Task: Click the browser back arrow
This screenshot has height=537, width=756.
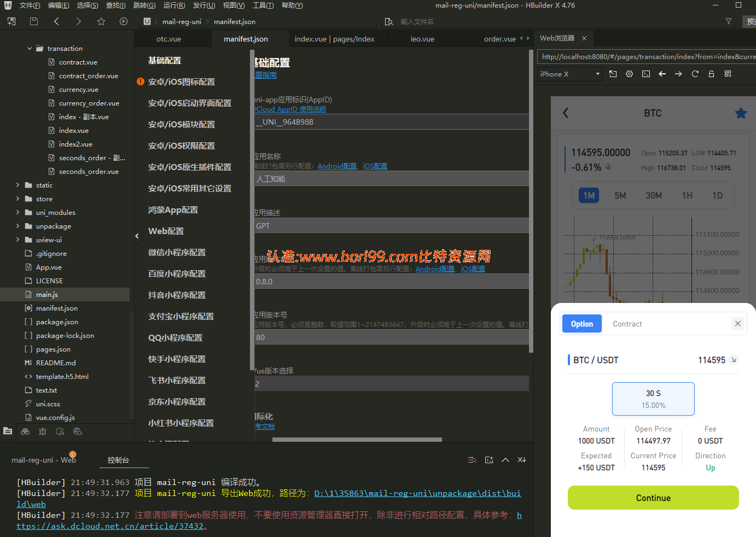Action: (x=662, y=74)
